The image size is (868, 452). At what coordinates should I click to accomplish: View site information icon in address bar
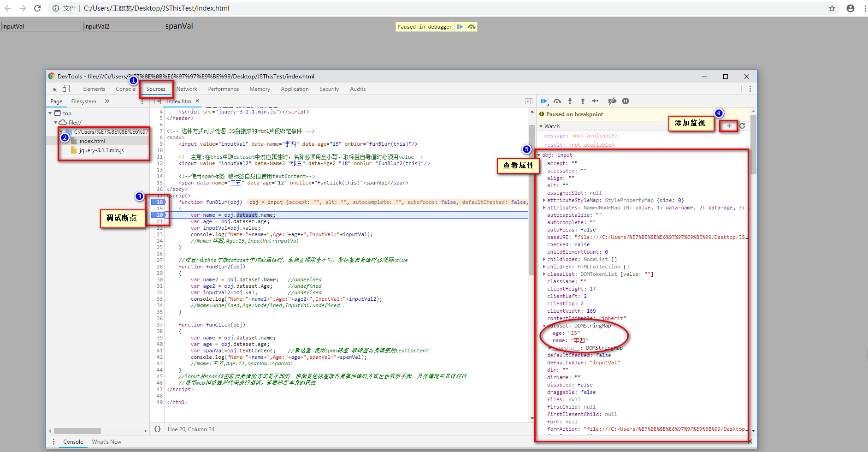(x=56, y=8)
